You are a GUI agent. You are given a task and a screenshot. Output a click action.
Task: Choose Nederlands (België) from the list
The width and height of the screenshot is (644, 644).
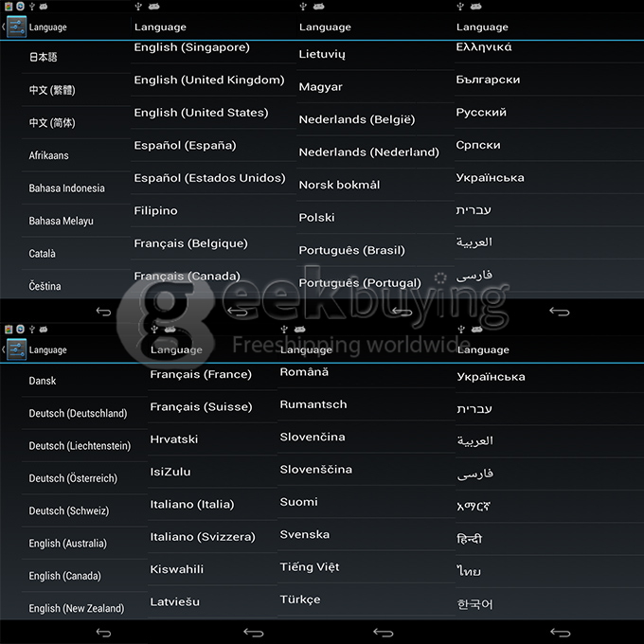[356, 120]
